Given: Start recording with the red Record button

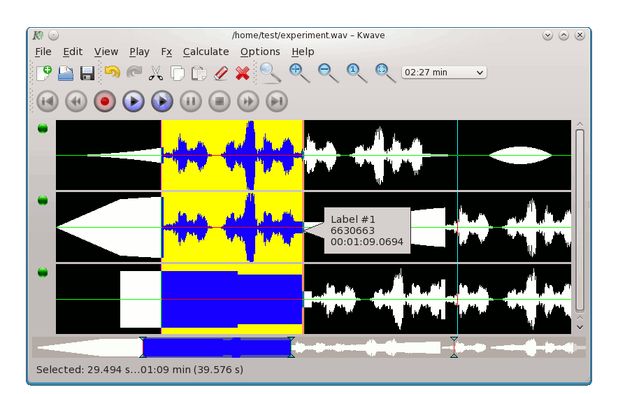Looking at the screenshot, I should (x=105, y=101).
